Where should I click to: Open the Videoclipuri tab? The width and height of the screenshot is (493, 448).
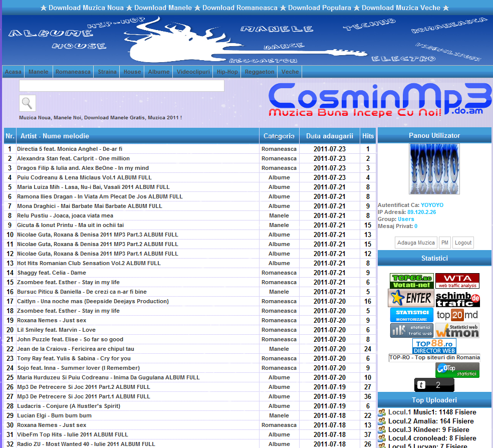point(193,72)
